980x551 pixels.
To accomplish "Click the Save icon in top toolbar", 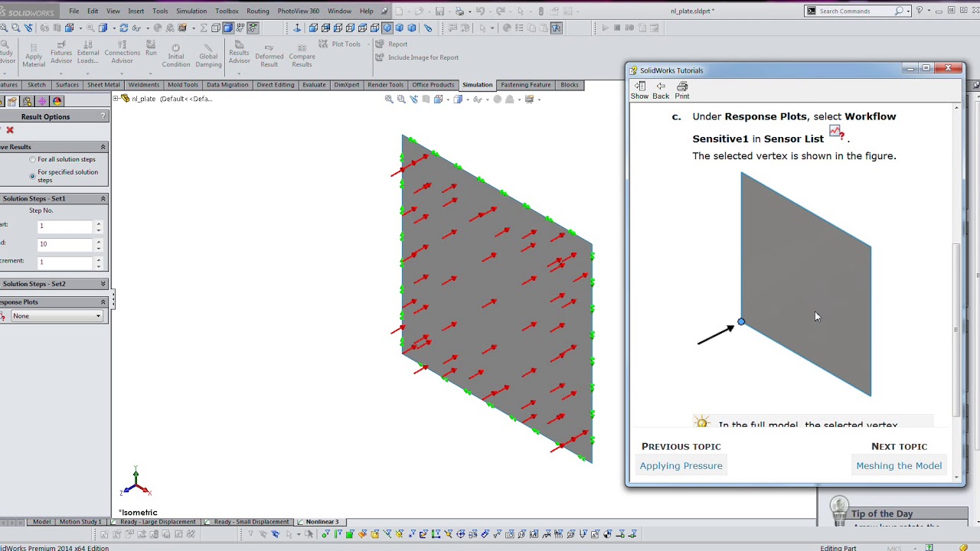I will click(x=439, y=11).
